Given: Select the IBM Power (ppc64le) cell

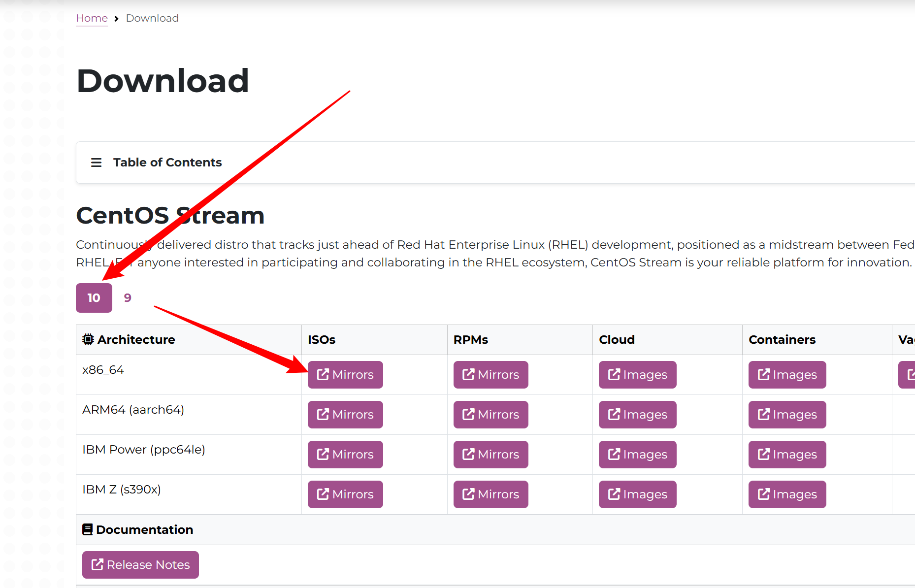Looking at the screenshot, I should [x=189, y=455].
